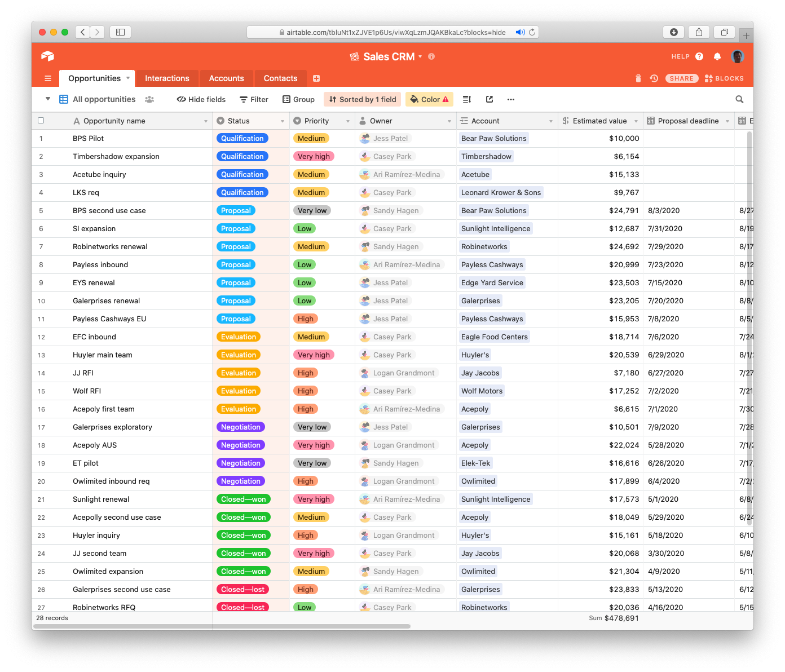Open the Proposal deadline column dropdown
Viewport: 785px width, 672px height.
[727, 121]
